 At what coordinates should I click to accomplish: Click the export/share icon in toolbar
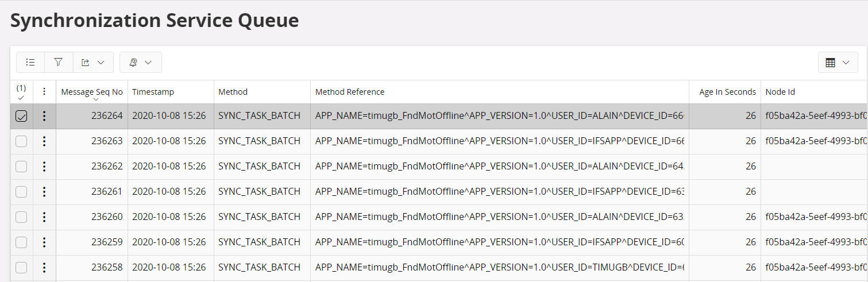[86, 63]
